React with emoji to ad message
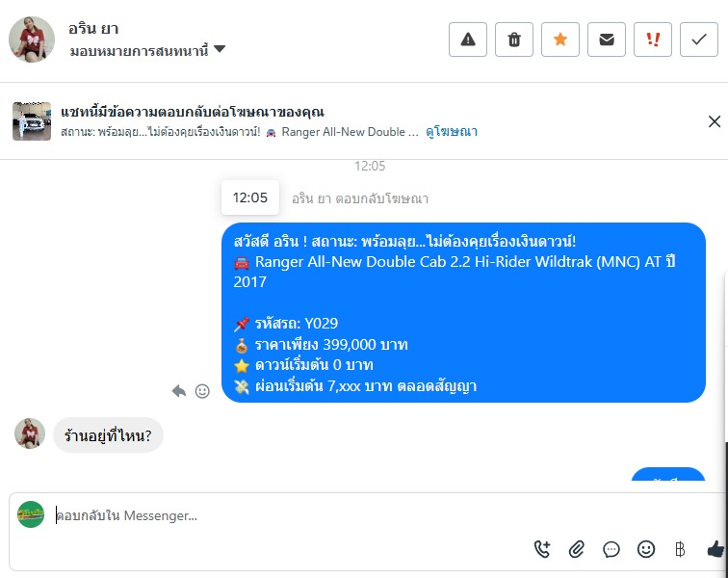 (x=202, y=391)
